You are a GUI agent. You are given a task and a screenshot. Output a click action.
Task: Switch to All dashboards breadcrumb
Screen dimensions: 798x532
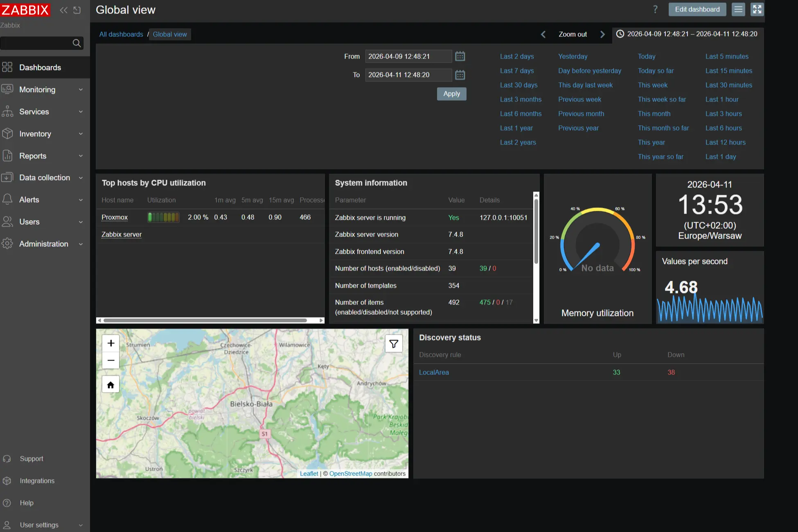[x=121, y=34]
